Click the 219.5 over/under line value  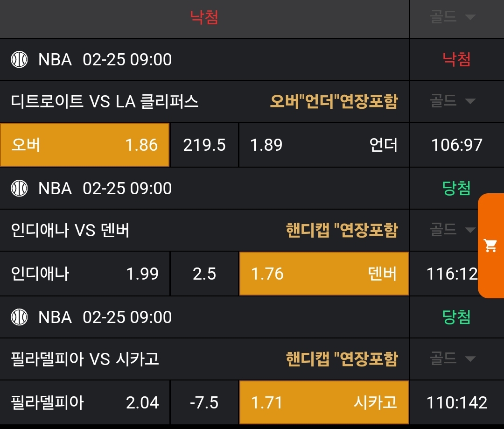(204, 145)
